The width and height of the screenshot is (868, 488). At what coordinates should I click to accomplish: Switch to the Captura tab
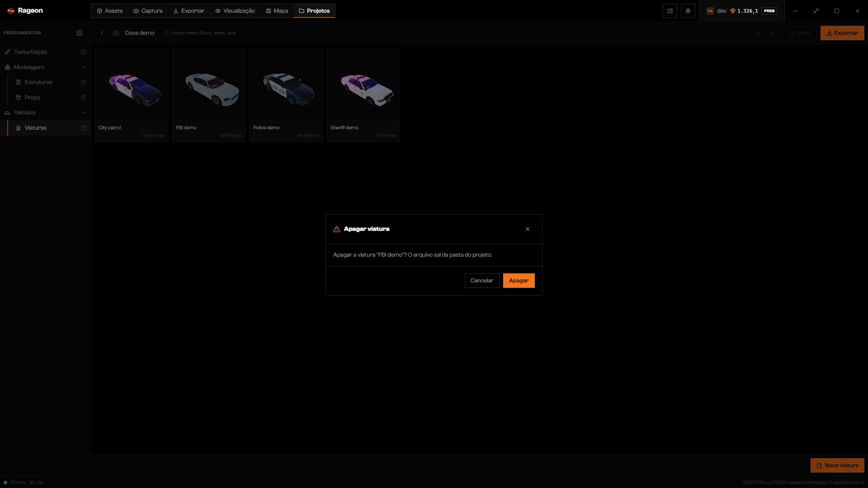point(148,11)
